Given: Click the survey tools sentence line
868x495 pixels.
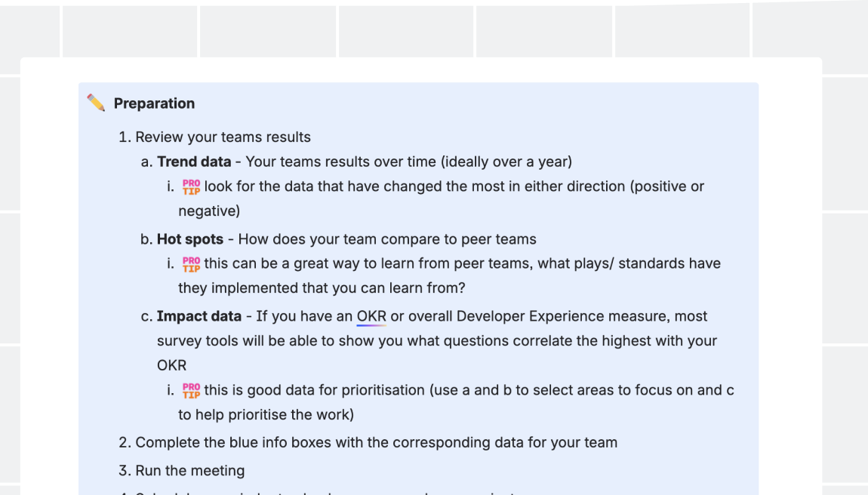Looking at the screenshot, I should click(436, 341).
